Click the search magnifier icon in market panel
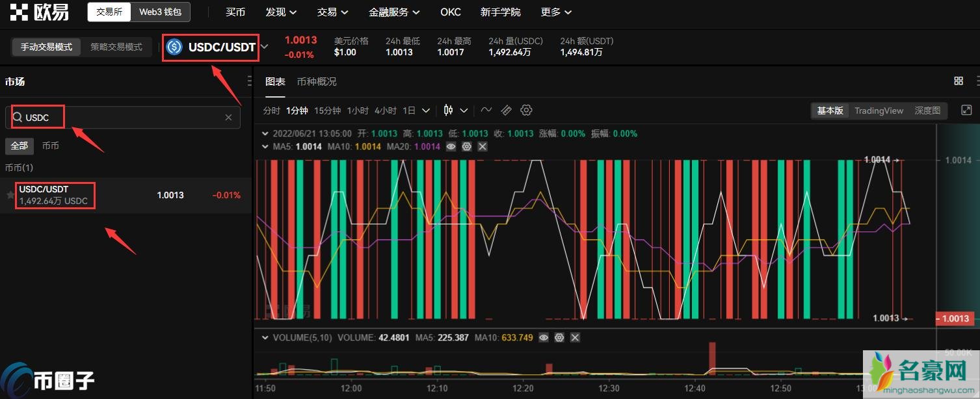The height and width of the screenshot is (399, 980). pos(18,118)
